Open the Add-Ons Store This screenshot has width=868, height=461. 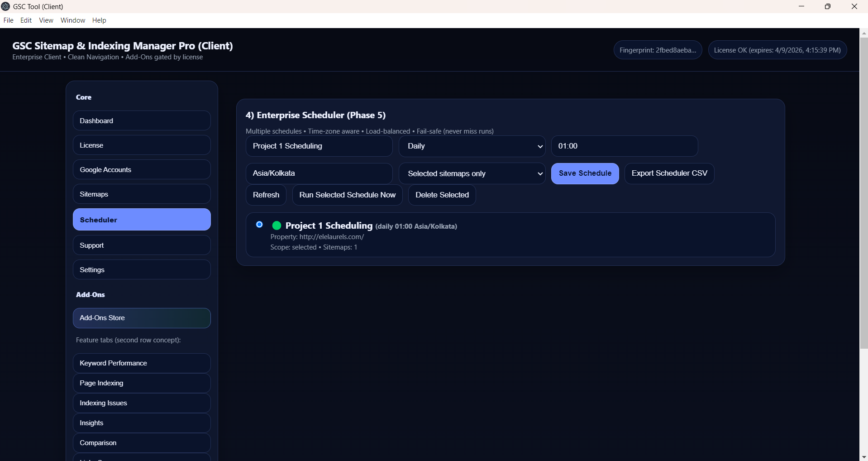(142, 318)
